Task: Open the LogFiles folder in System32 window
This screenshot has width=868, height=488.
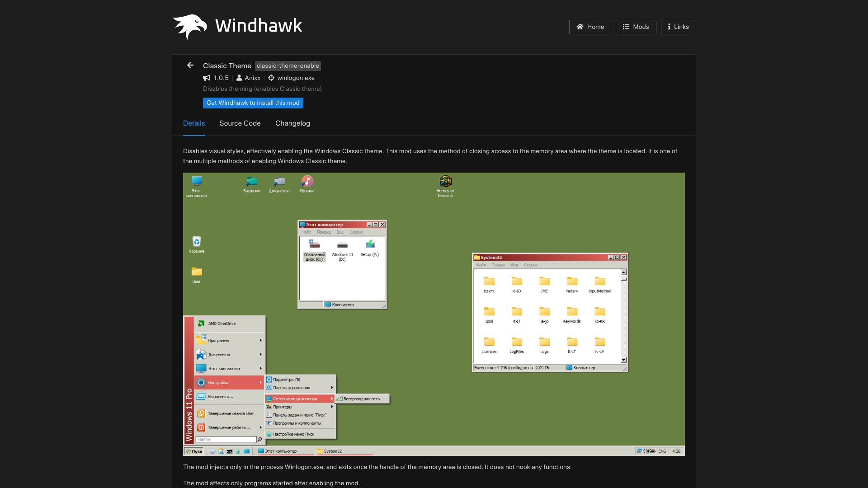Action: (x=517, y=346)
